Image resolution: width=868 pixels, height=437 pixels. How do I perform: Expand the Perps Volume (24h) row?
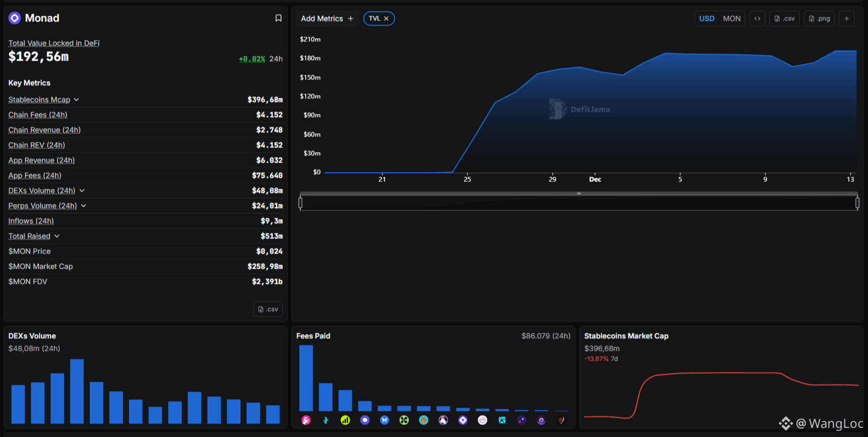(84, 206)
